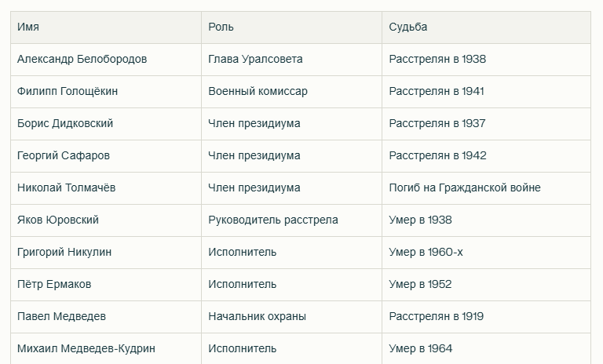This screenshot has height=364, width=603.
Task: Click the "Начальник охраны" role cell
Action: tap(257, 317)
